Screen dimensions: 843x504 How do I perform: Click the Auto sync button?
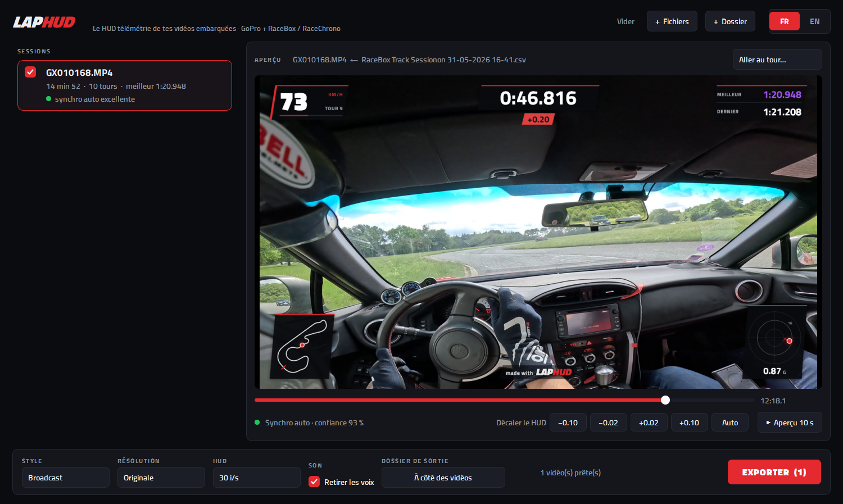[730, 423]
